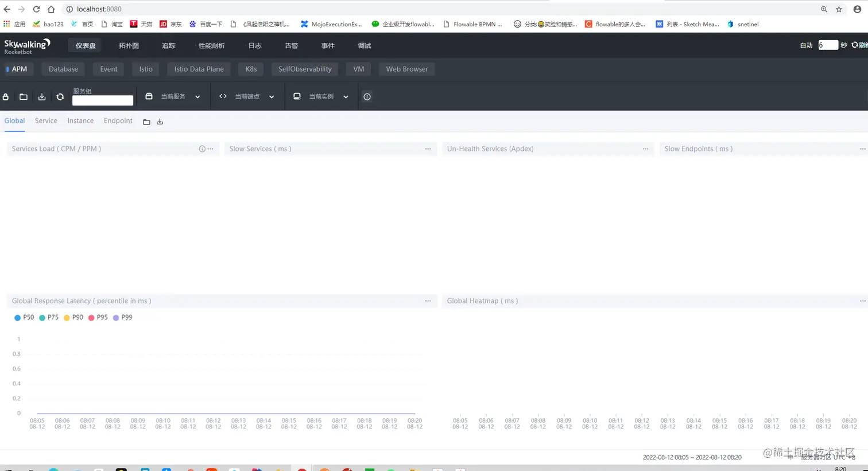Click the download icon next to Endpoint tab
The image size is (868, 471).
point(160,122)
